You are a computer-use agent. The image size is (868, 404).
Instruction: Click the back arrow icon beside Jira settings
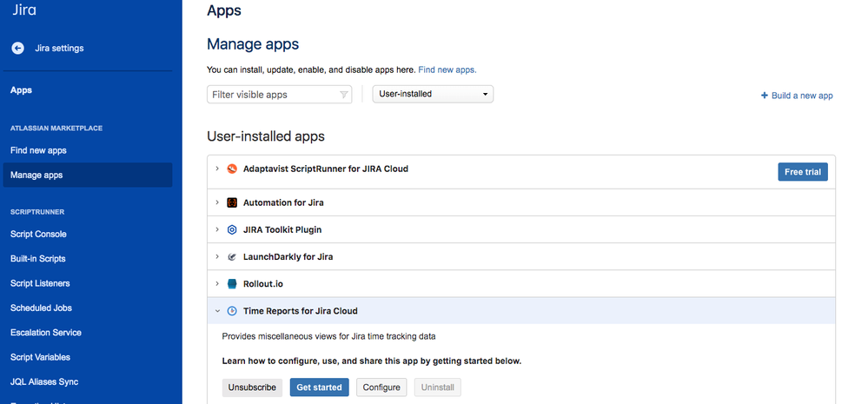coord(17,48)
